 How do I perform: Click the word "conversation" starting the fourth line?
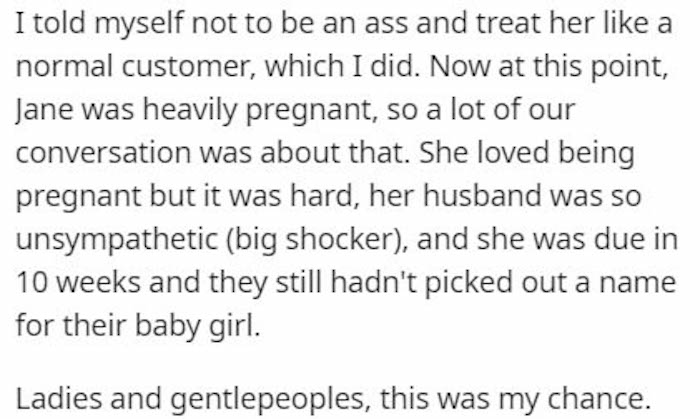pyautogui.click(x=103, y=153)
